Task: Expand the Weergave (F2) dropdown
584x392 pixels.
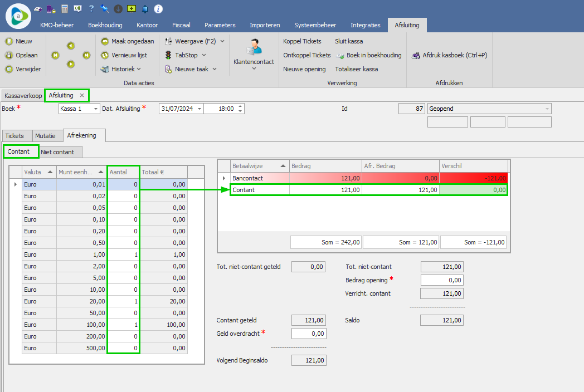Action: (222, 41)
